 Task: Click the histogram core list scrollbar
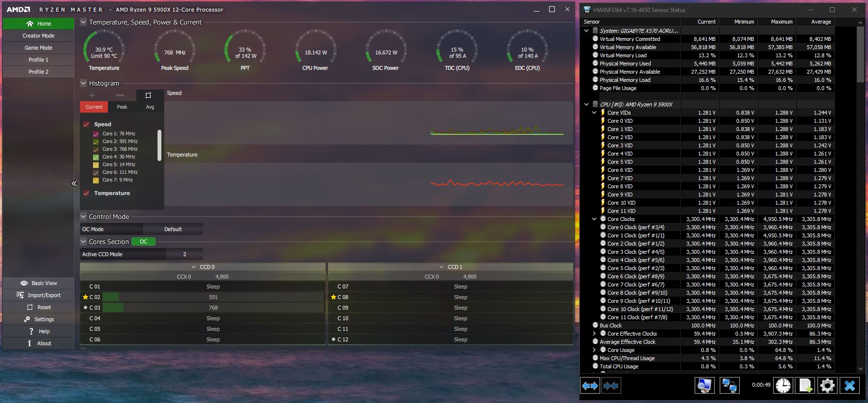point(159,145)
